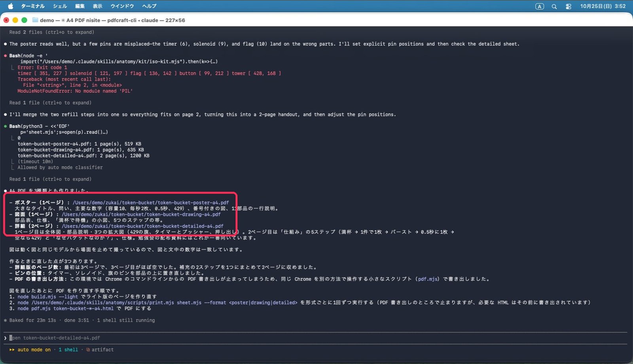Open the token-bucket-detailed-a4.pdf path link
Image resolution: width=633 pixels, height=364 pixels.
[x=142, y=226]
